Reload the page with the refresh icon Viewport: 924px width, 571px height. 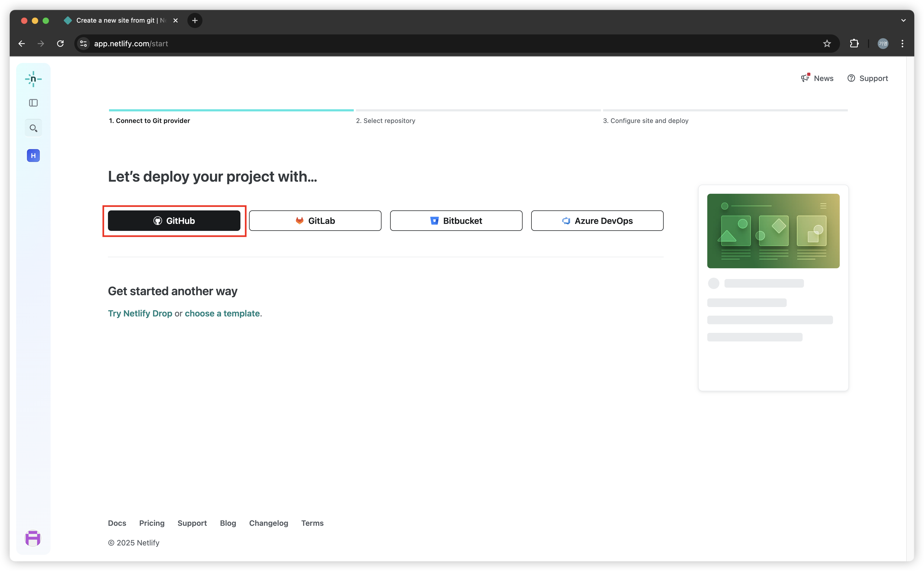coord(60,44)
